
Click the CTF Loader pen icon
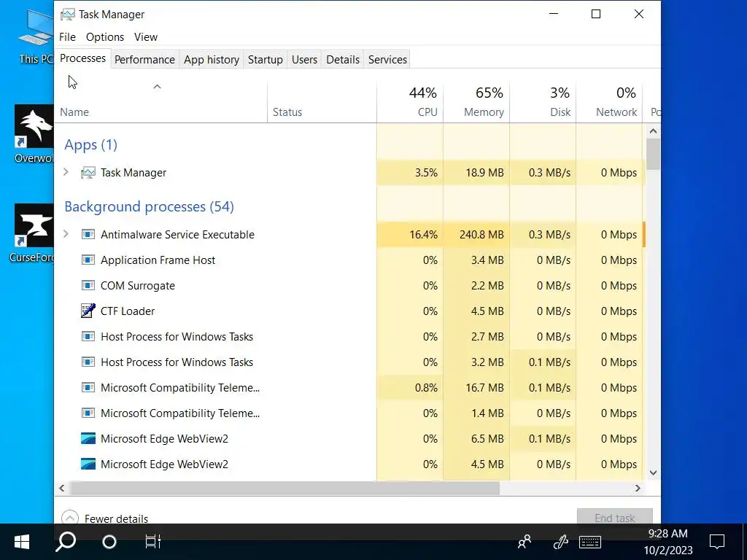88,311
